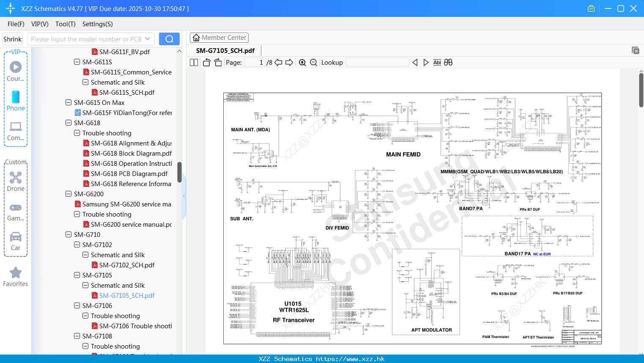Collapse the SM-G618 tree node
This screenshot has height=363, width=644.
[x=69, y=123]
